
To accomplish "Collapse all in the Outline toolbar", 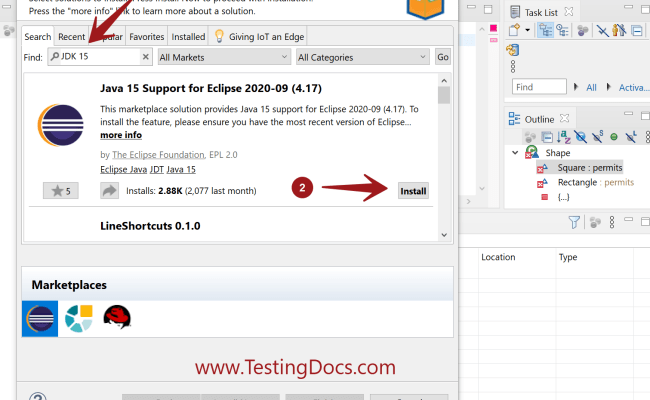I will [547, 137].
